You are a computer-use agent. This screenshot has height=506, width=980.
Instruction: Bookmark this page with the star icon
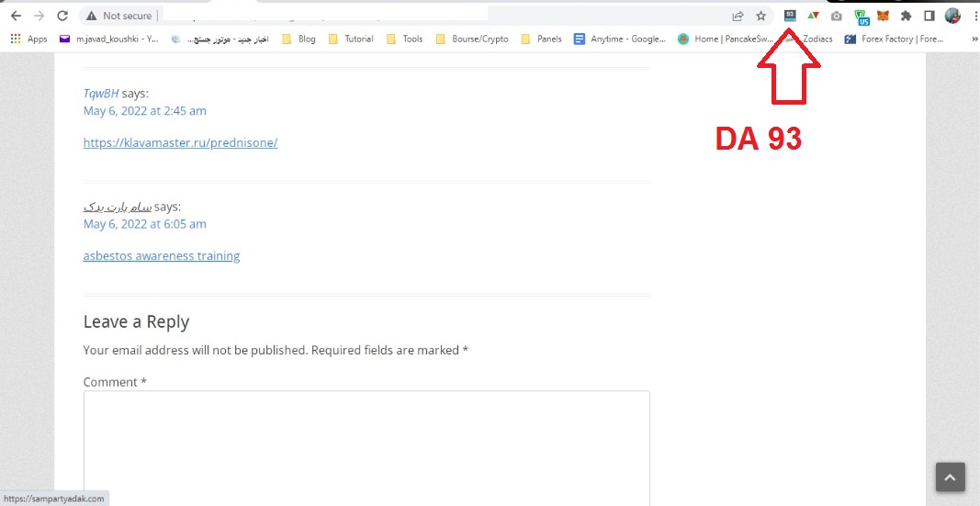click(760, 16)
